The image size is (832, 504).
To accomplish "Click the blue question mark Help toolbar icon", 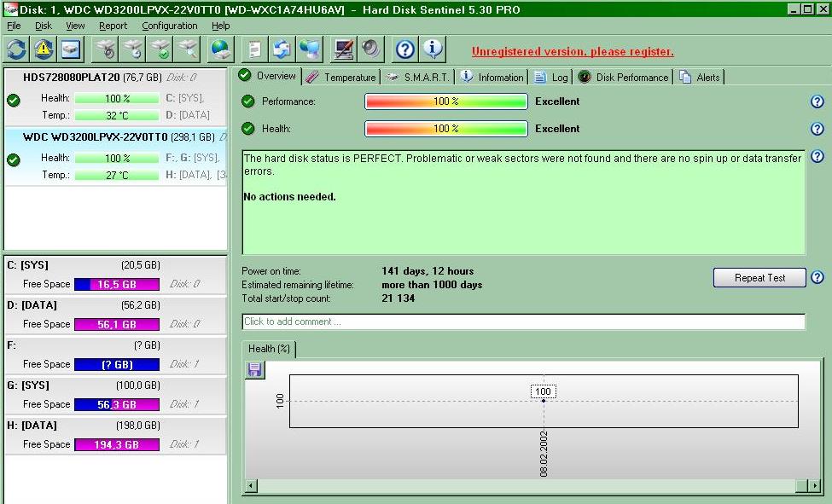I will (405, 49).
